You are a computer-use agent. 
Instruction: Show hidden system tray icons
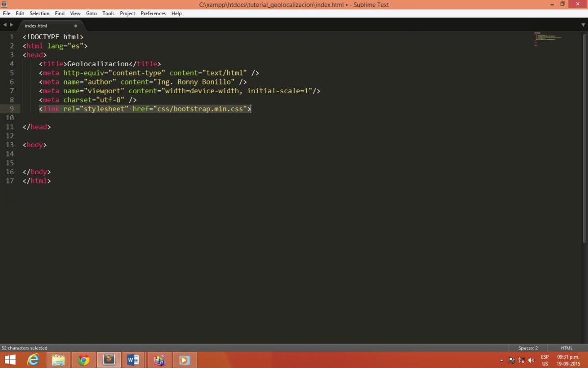coord(501,360)
